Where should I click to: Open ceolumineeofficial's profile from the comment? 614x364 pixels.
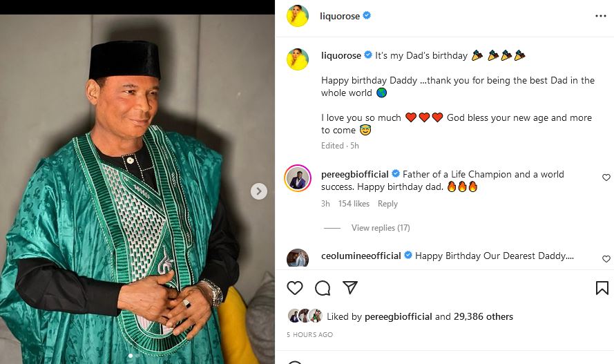click(x=361, y=256)
